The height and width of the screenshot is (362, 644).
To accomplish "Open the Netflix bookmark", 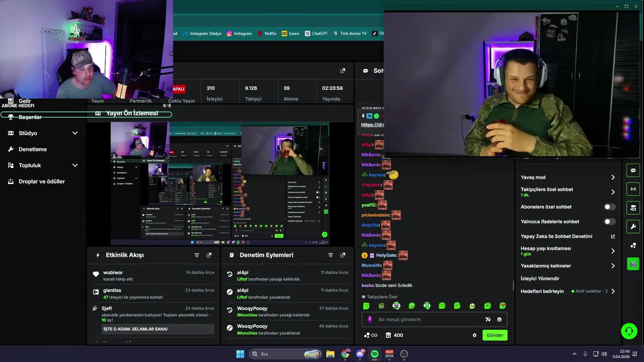I will tap(267, 34).
